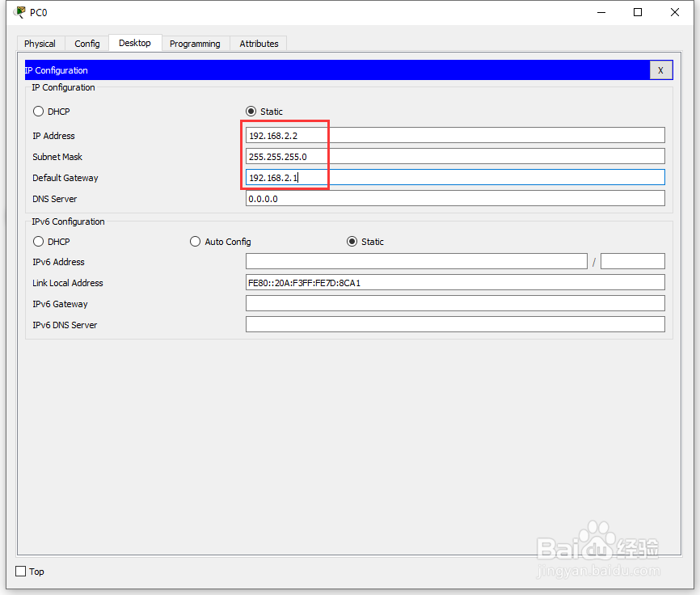Image resolution: width=700 pixels, height=595 pixels.
Task: Close the PC0 window
Action: pyautogui.click(x=675, y=12)
